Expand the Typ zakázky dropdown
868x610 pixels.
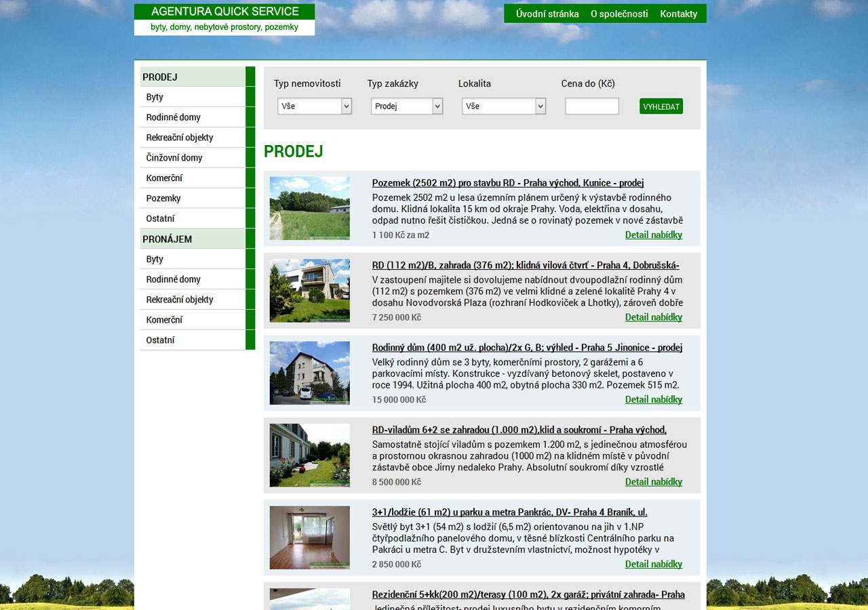(x=407, y=106)
